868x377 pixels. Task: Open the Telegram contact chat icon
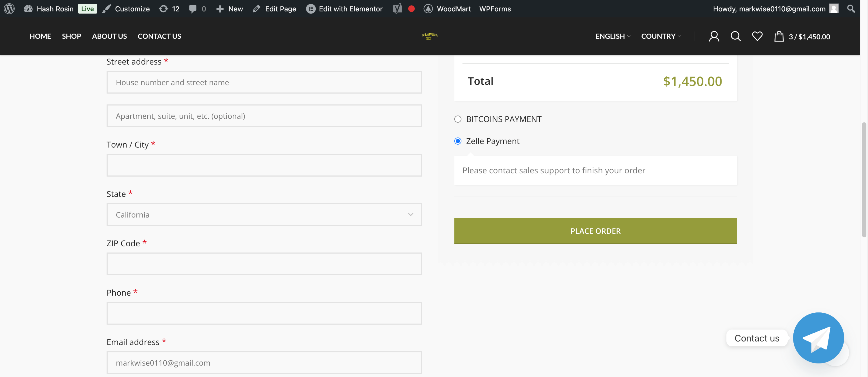click(x=818, y=338)
